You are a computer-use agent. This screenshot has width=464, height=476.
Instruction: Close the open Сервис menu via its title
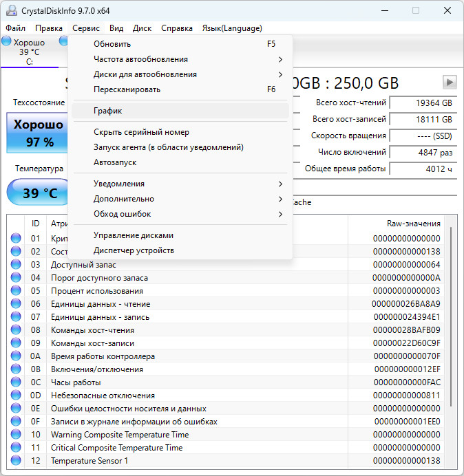click(86, 28)
